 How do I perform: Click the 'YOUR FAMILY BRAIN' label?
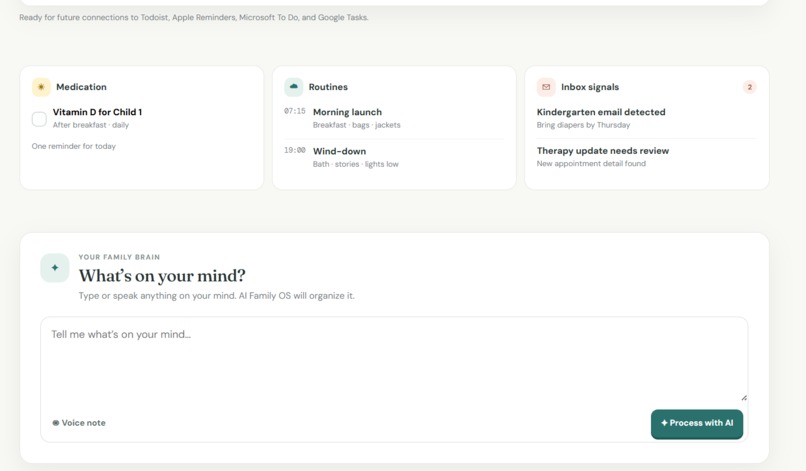point(119,257)
